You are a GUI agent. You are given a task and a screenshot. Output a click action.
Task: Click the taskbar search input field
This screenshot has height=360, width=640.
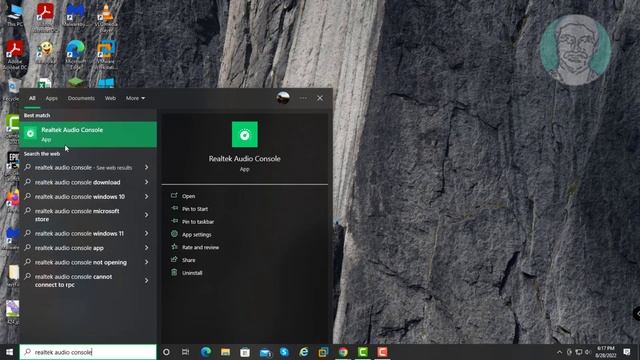point(88,352)
